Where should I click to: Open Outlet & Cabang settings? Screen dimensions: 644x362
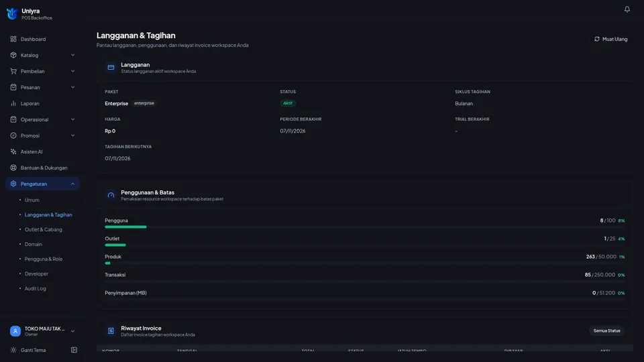pos(44,229)
